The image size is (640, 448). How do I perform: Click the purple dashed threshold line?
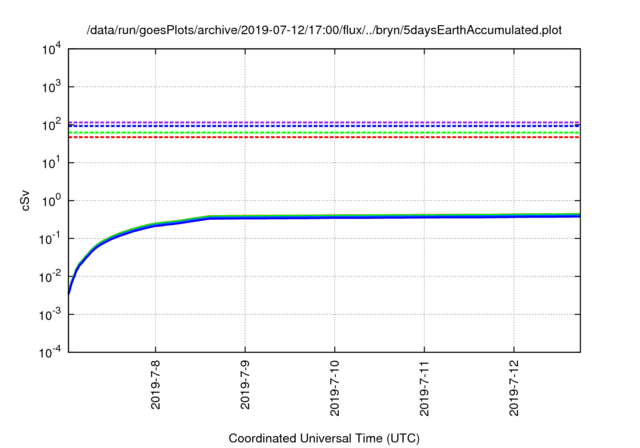coord(324,122)
